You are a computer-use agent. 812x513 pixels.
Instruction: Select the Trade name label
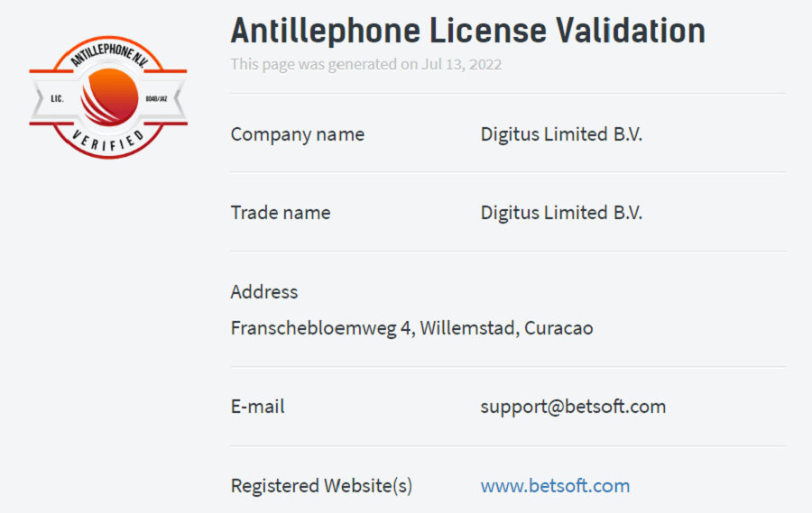281,212
